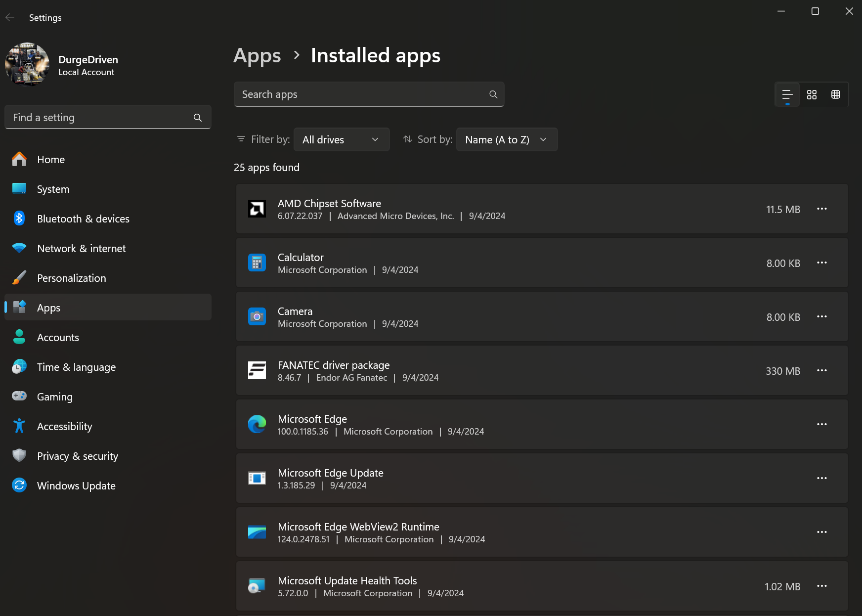The image size is (862, 616).
Task: Focus the Search apps field
Action: click(369, 94)
